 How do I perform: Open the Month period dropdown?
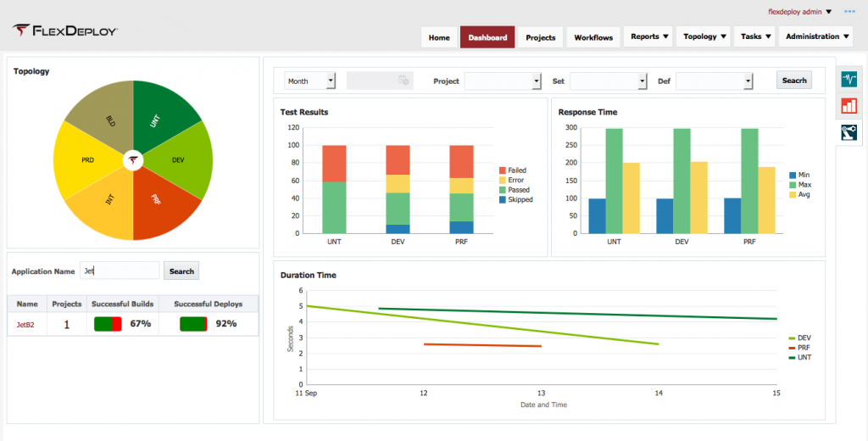[310, 81]
